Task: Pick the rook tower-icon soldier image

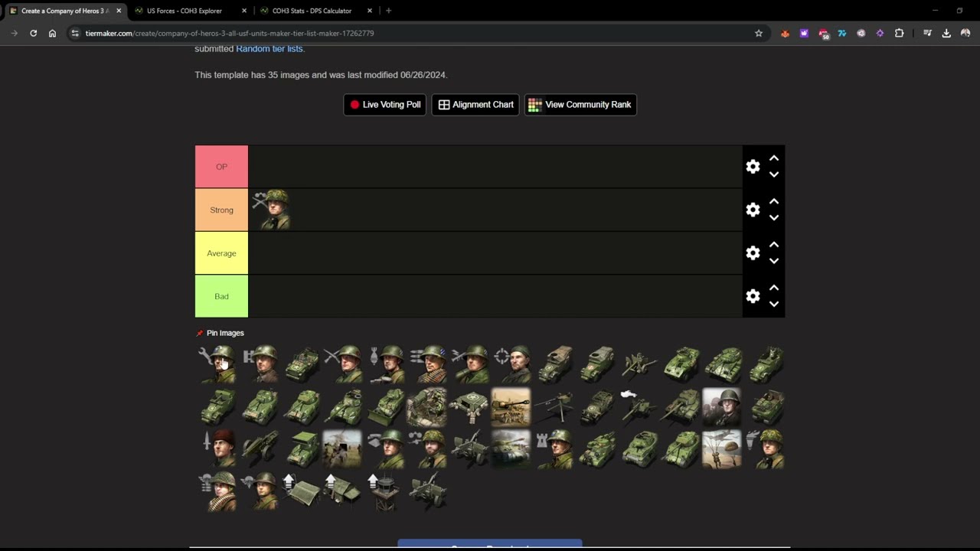Action: click(555, 448)
